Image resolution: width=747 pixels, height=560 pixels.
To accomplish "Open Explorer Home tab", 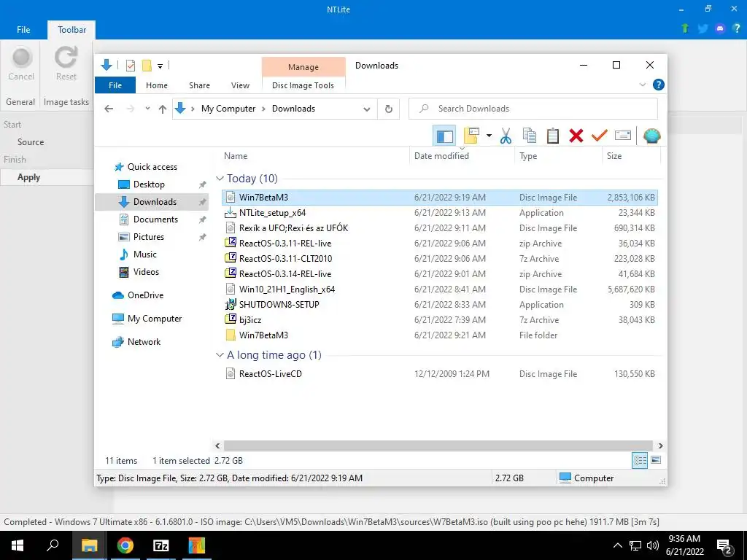I will [x=157, y=85].
